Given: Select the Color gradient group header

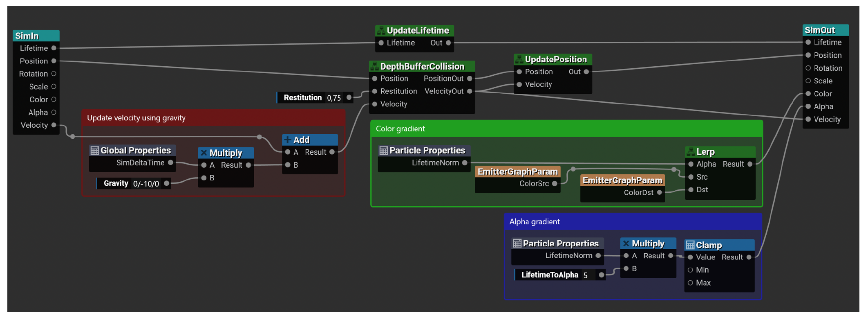Looking at the screenshot, I should point(566,129).
